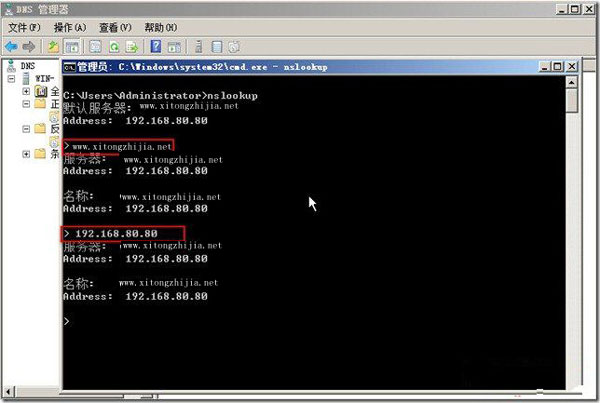
Task: Open the 操作(A) menu
Action: tap(70, 28)
